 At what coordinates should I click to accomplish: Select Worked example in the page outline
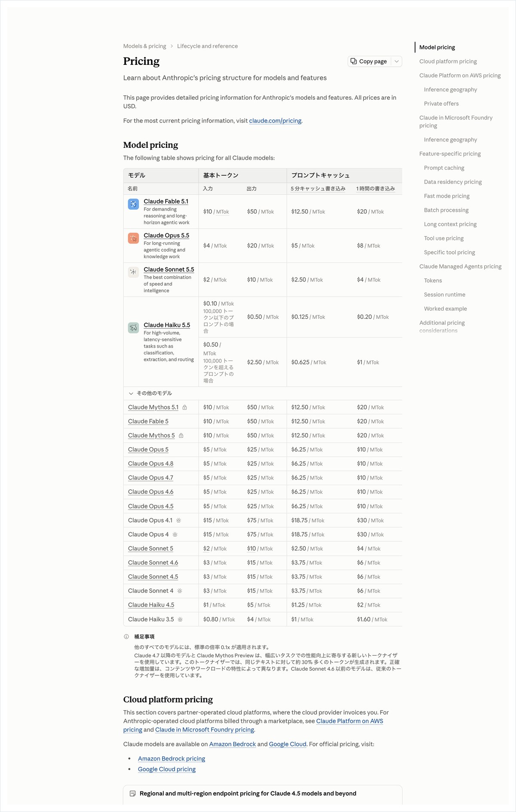[445, 308]
